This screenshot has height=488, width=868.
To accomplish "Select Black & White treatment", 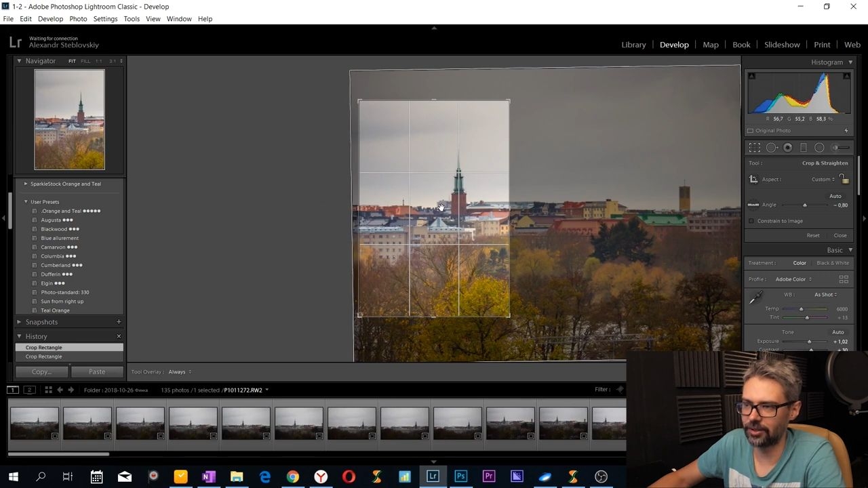I will [x=833, y=263].
